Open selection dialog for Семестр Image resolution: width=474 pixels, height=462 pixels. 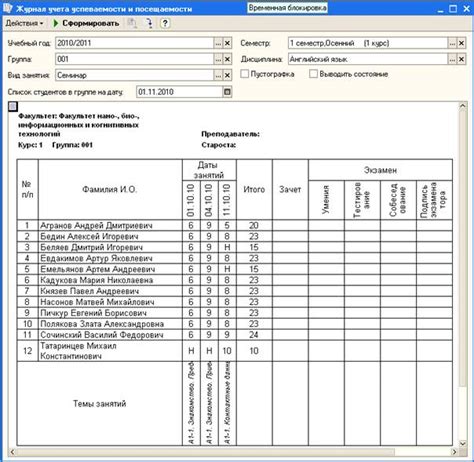tap(452, 43)
